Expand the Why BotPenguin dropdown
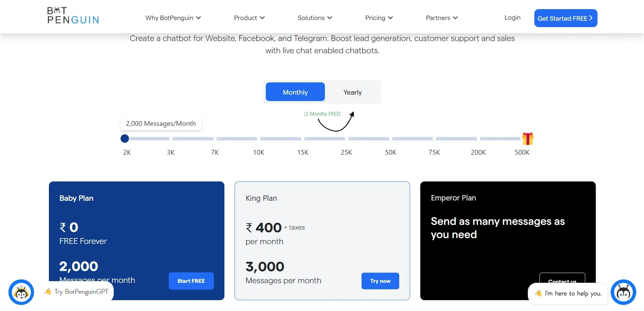644x311 pixels. (173, 18)
